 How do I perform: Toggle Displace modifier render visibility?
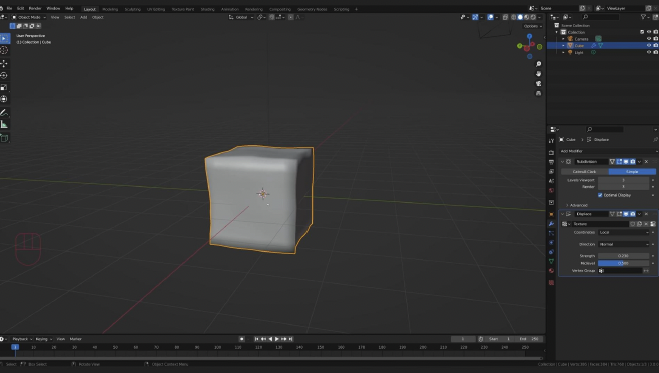633,214
